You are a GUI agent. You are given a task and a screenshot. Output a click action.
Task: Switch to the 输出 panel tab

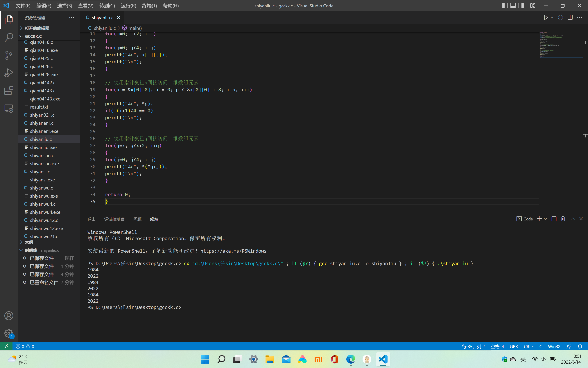click(91, 219)
